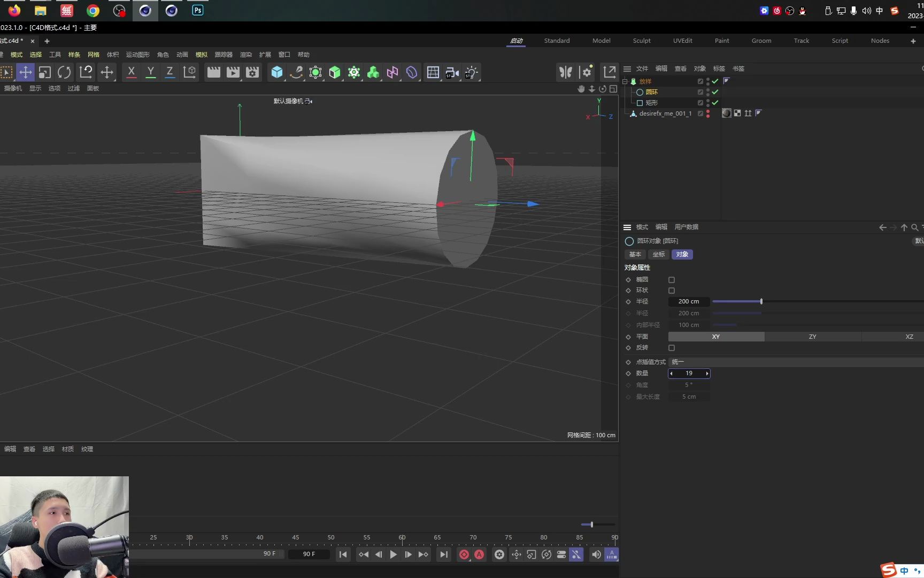This screenshot has height=578, width=924.
Task: Click the Photoshop taskbar icon
Action: click(x=197, y=10)
